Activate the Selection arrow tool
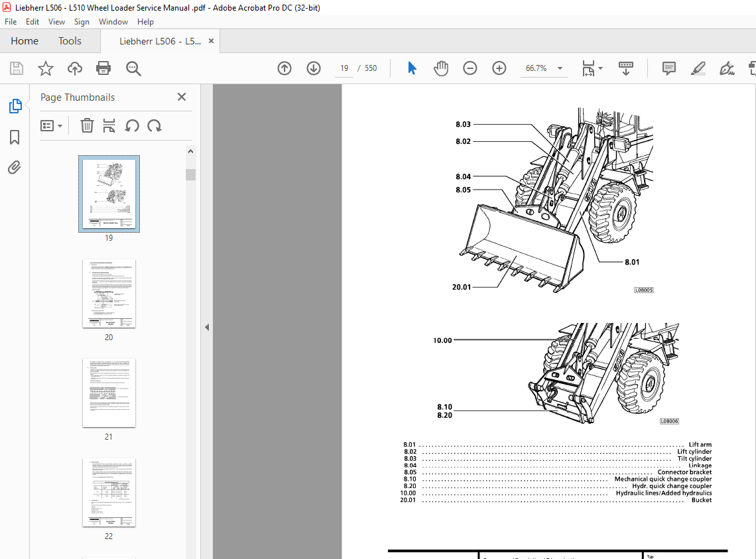756x559 pixels. click(x=412, y=68)
